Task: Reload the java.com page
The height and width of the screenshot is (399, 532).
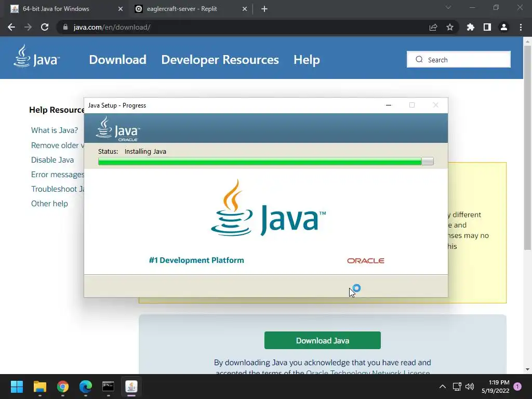Action: [45, 27]
